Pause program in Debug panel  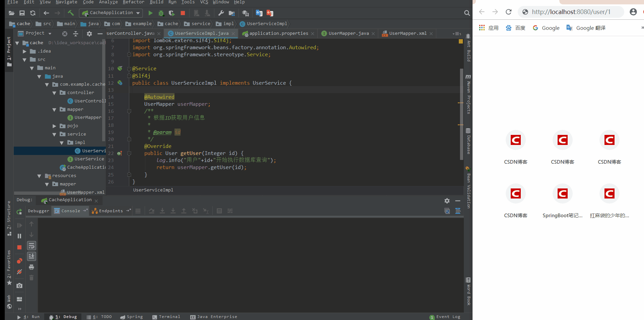pos(19,236)
